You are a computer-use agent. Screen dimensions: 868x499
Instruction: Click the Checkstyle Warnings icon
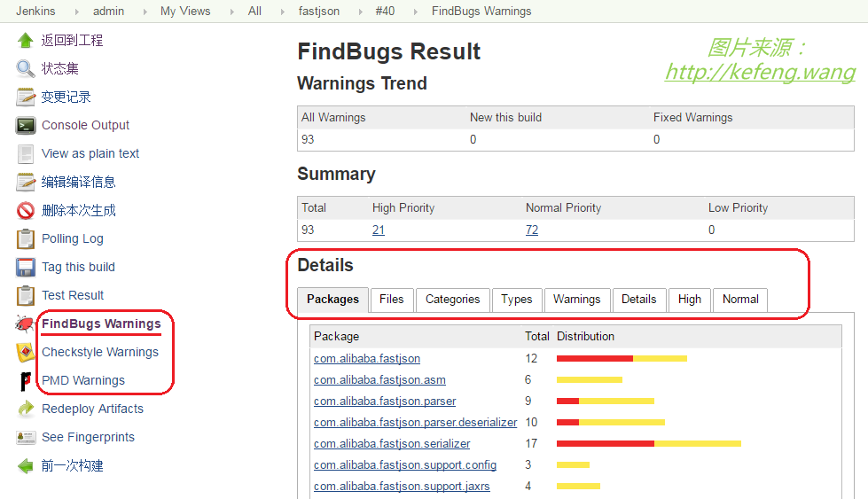[26, 352]
